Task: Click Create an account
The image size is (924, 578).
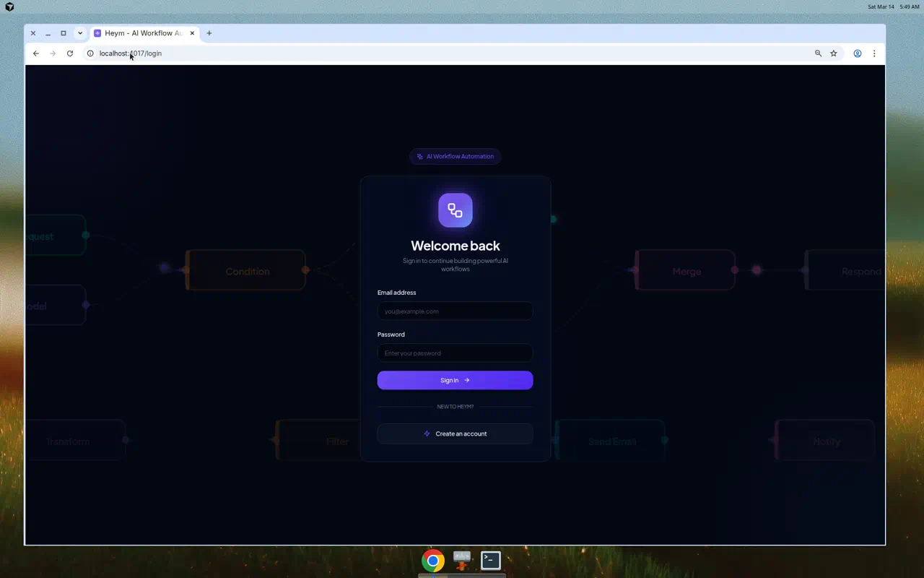Action: (455, 433)
